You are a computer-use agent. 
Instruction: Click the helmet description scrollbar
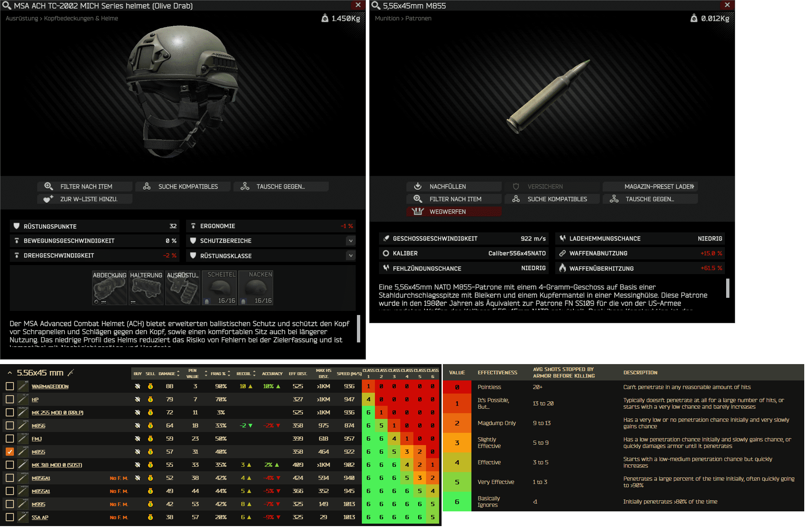pyautogui.click(x=359, y=328)
